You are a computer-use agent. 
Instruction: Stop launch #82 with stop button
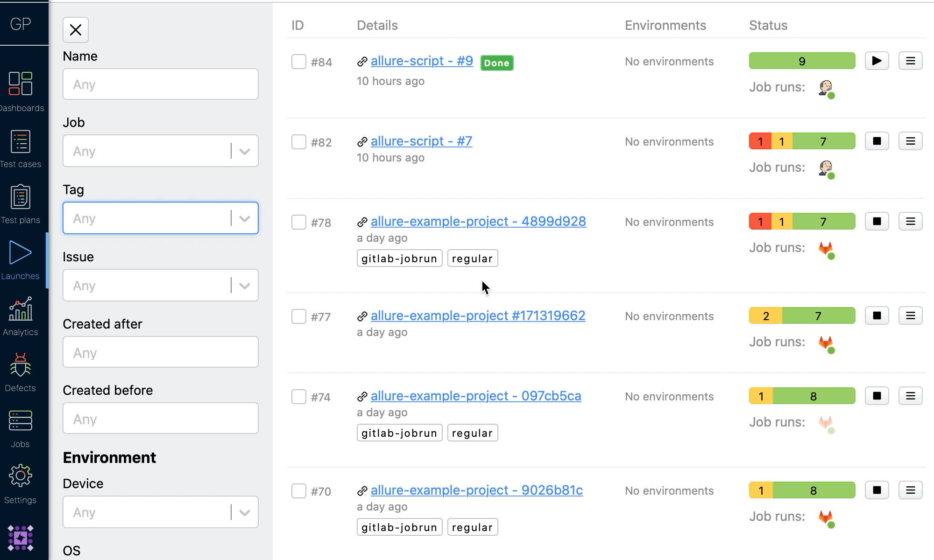click(x=877, y=141)
